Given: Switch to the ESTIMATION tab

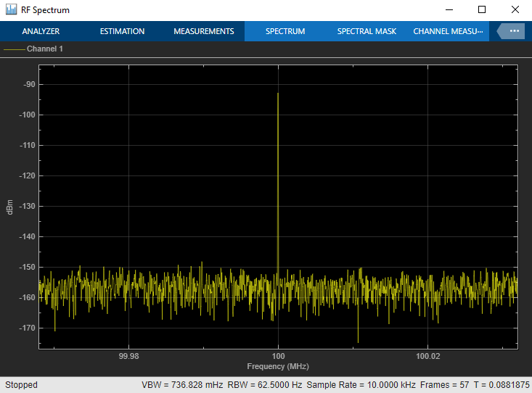Looking at the screenshot, I should [122, 31].
